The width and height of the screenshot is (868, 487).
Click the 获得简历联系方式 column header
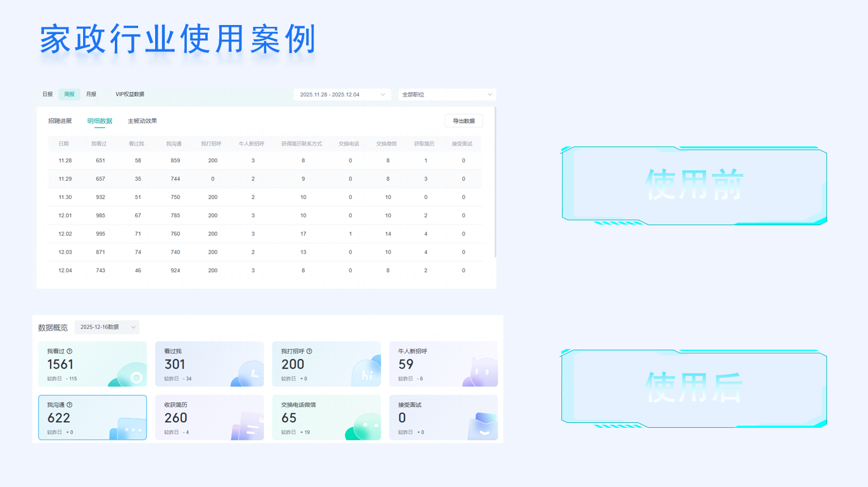click(x=302, y=144)
